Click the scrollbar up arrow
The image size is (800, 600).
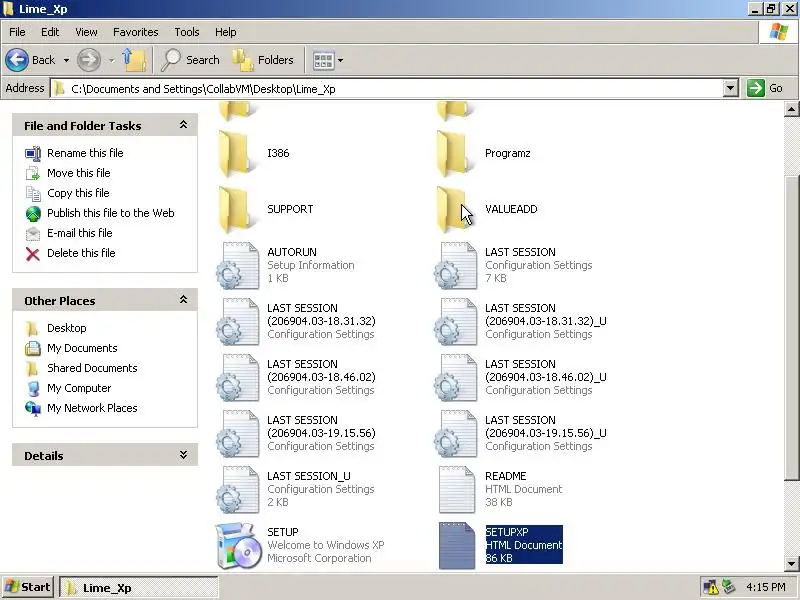pyautogui.click(x=791, y=109)
